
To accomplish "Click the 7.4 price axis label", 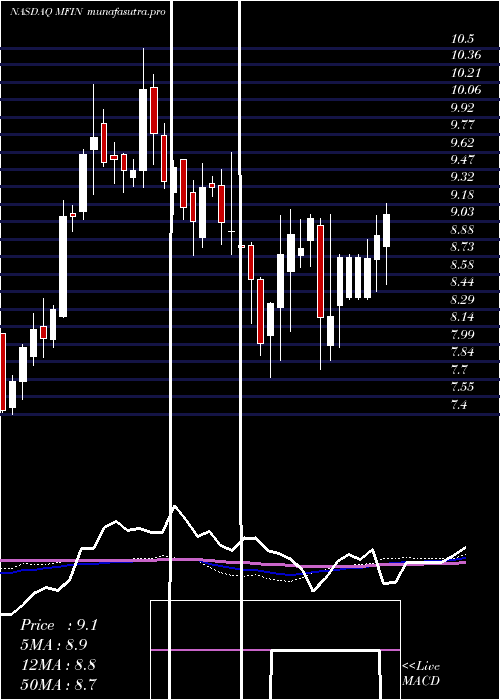I will (x=459, y=404).
